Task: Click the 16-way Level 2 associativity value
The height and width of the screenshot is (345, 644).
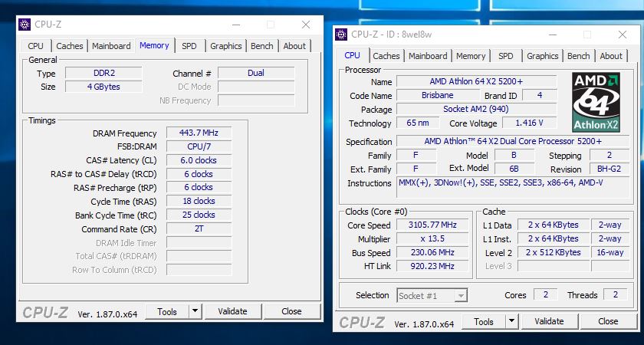Action: (610, 252)
